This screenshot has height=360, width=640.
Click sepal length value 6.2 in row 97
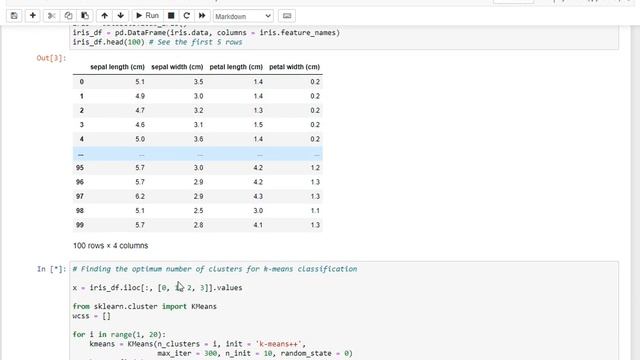pos(140,196)
